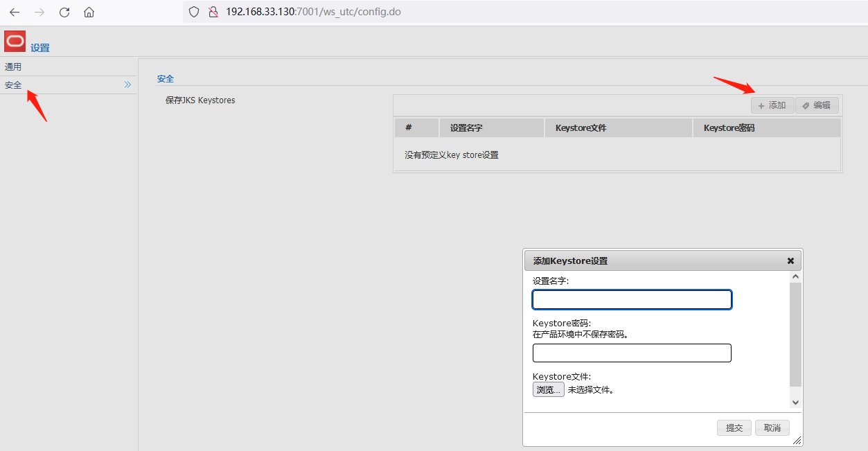868x451 pixels.
Task: Reload the page
Action: click(64, 12)
